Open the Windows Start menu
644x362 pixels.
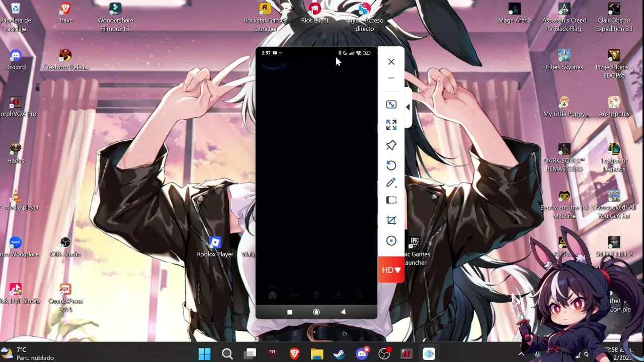click(204, 354)
